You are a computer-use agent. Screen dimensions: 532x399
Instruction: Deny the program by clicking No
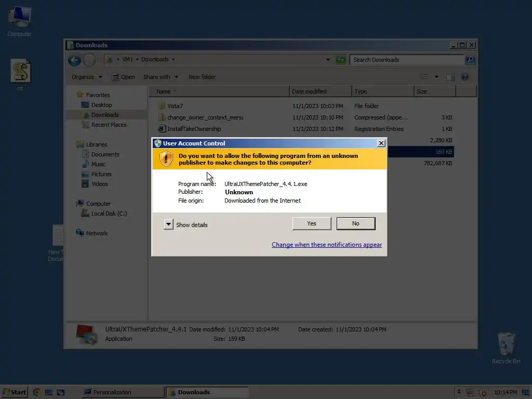[355, 223]
